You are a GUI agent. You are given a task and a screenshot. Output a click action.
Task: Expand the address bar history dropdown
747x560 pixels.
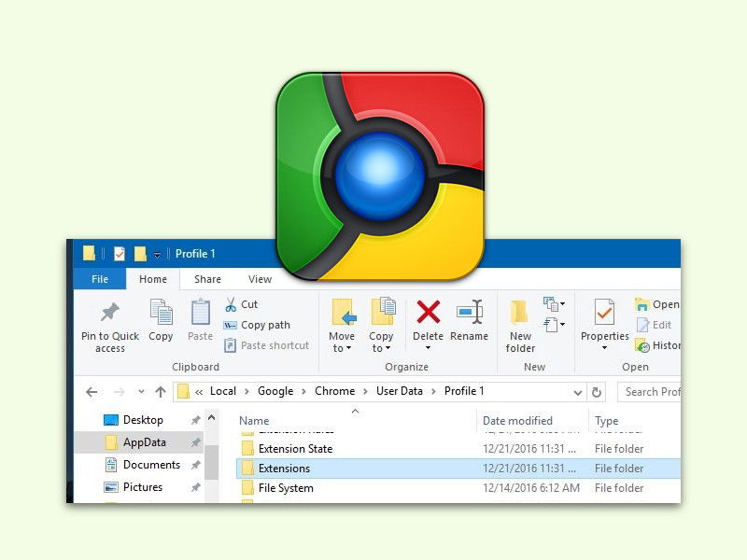[577, 392]
